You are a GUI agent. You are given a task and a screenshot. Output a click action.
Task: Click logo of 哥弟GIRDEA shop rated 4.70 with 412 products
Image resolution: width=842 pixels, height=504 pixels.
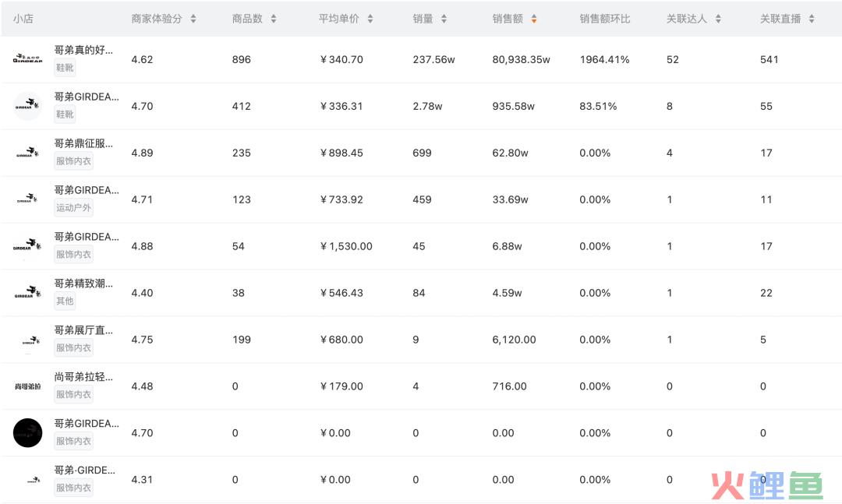click(x=27, y=105)
